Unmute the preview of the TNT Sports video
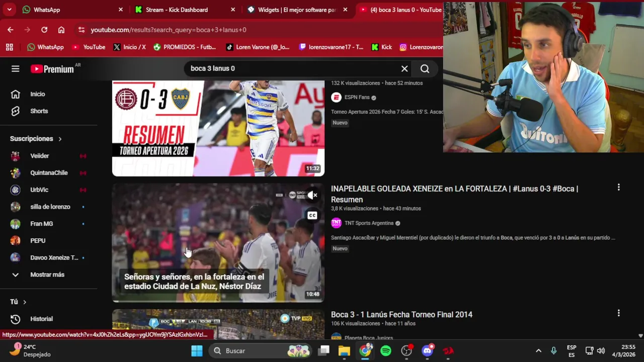This screenshot has width=644, height=362. click(312, 195)
